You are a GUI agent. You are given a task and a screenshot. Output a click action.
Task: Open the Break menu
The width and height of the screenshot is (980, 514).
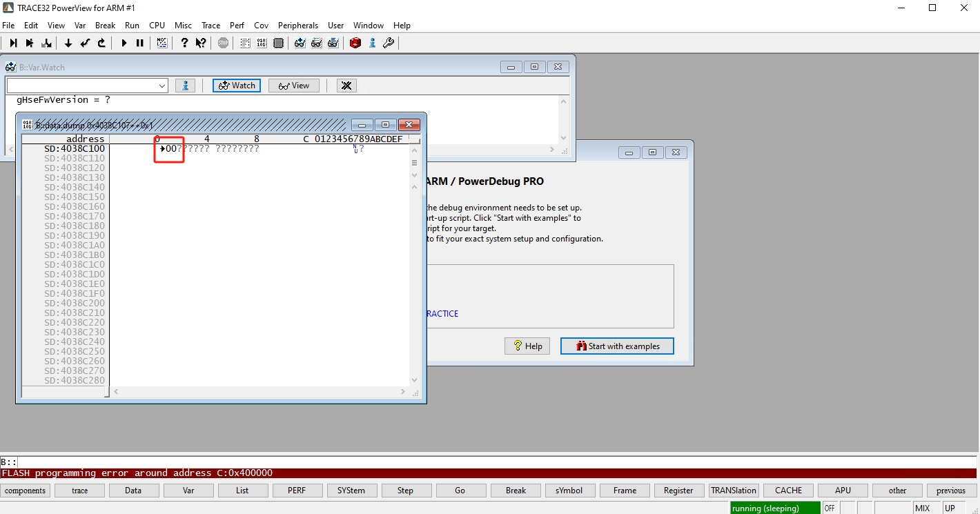pyautogui.click(x=106, y=25)
